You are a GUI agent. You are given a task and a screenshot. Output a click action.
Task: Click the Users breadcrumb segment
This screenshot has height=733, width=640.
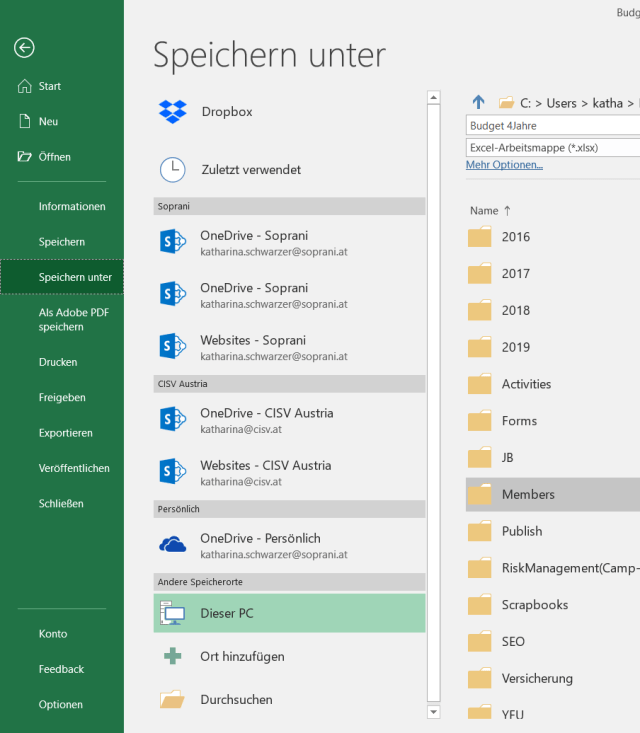point(561,103)
